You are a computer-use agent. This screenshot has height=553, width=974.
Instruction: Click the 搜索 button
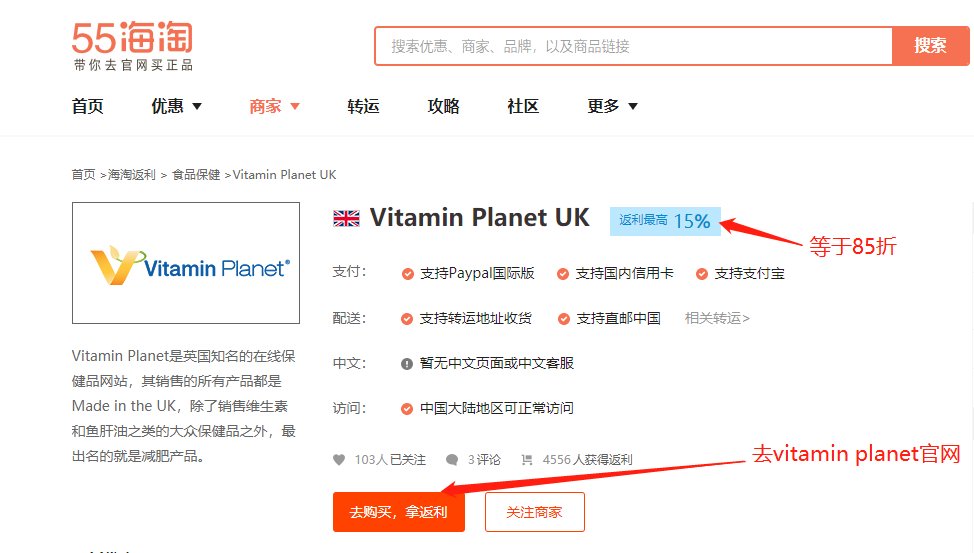pos(930,46)
